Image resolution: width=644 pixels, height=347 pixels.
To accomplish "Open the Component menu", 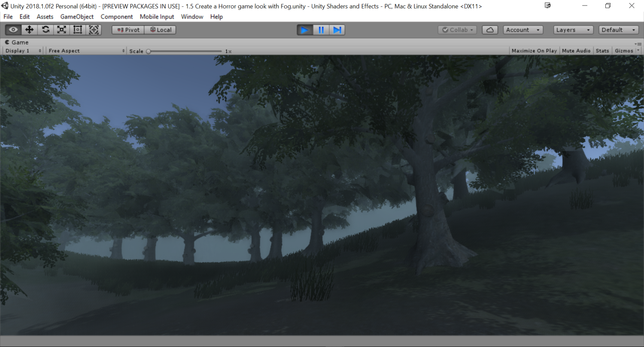I will click(x=117, y=17).
